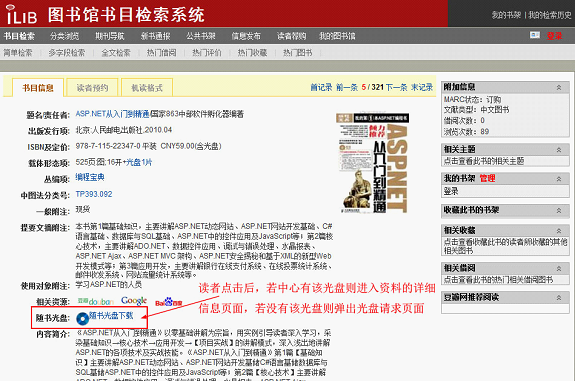This screenshot has height=381, width=575.
Task: Go to 前一条 record
Action: (x=347, y=87)
